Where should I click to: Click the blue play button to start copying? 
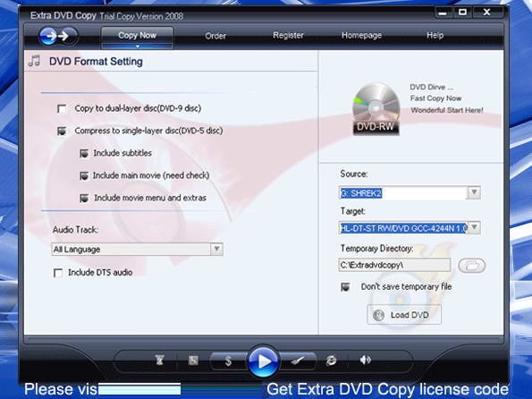tap(263, 361)
